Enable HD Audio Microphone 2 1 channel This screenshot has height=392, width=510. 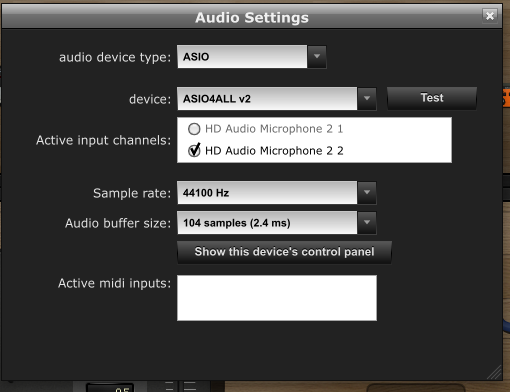point(194,129)
